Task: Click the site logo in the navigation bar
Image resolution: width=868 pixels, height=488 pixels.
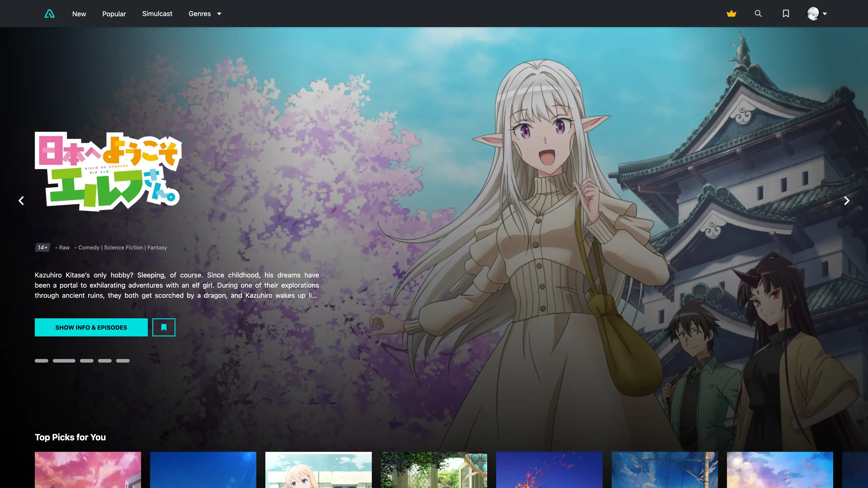Action: (50, 14)
